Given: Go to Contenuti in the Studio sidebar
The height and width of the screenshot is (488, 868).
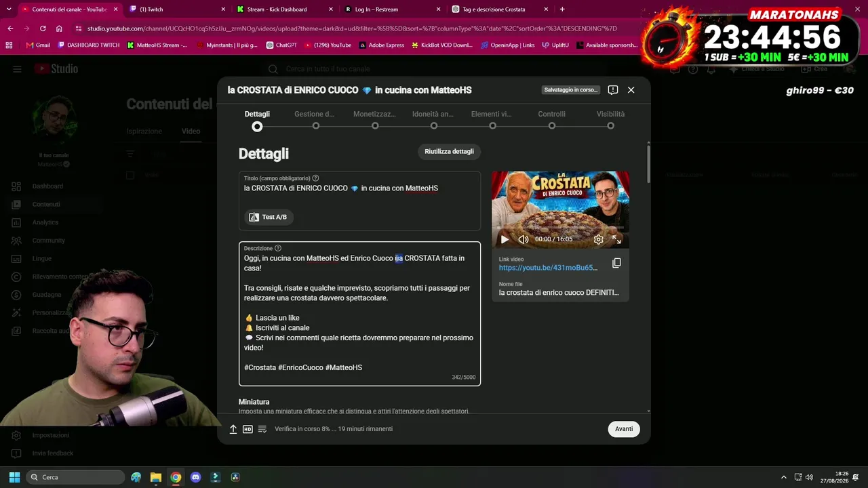Looking at the screenshot, I should coord(46,204).
